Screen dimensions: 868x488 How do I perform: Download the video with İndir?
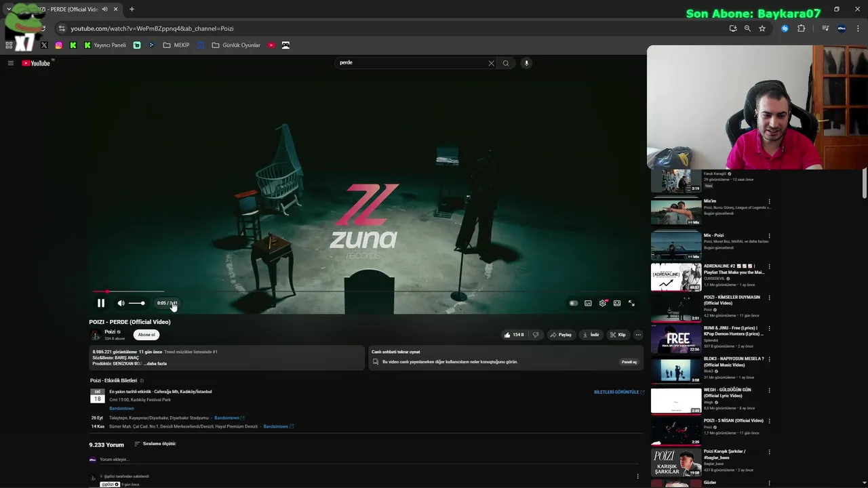(x=591, y=335)
